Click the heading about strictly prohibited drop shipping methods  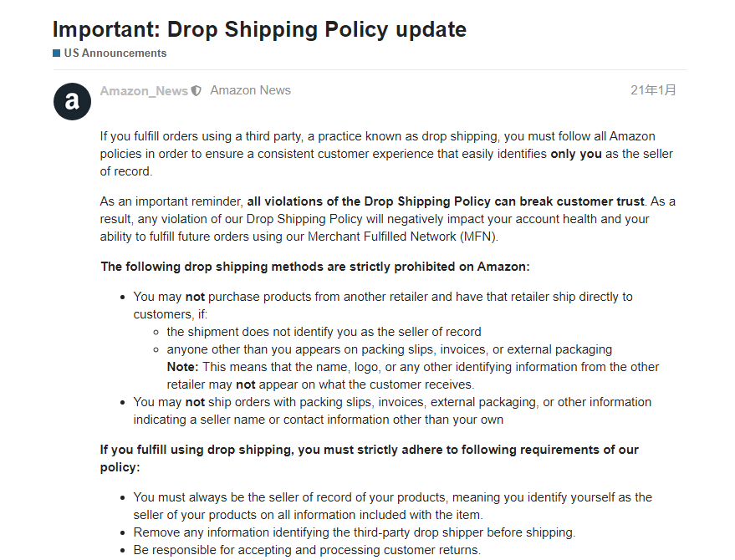tap(315, 267)
